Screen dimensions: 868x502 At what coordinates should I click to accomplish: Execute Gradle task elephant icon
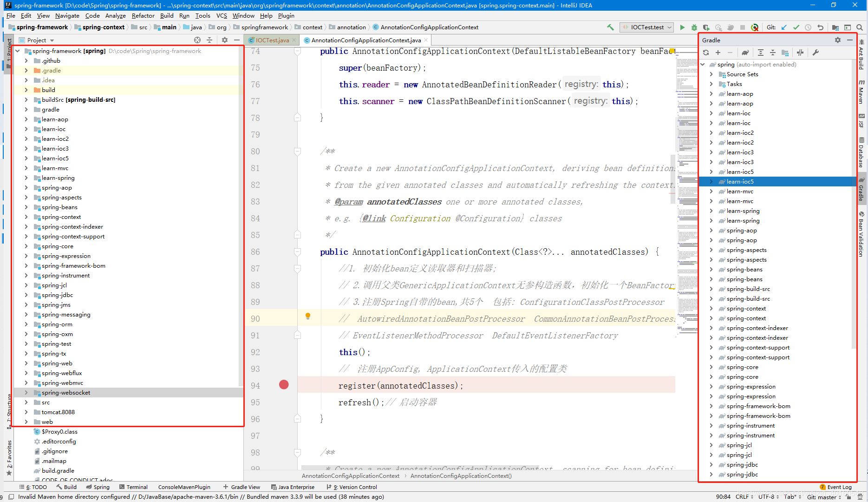tap(745, 53)
